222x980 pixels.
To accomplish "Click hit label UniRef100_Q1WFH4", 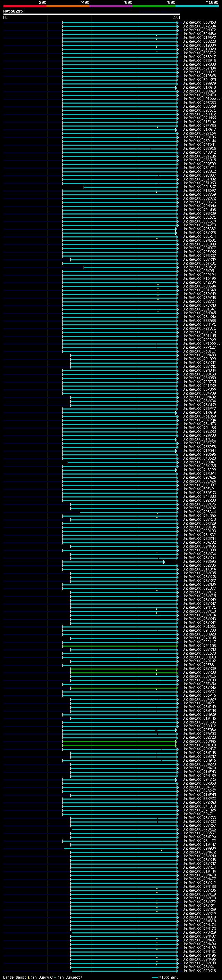I will [199, 871].
